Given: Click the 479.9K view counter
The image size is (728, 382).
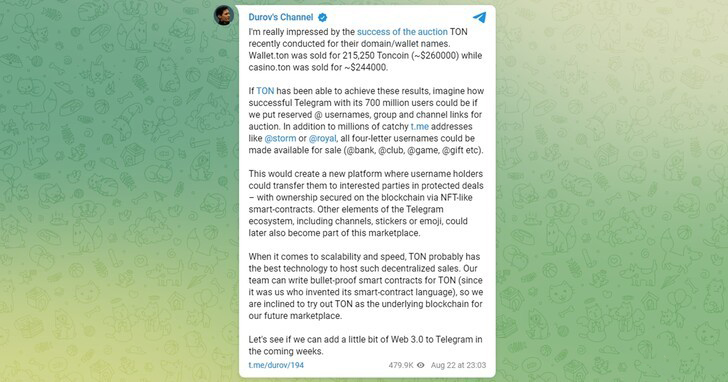Looking at the screenshot, I should [x=401, y=365].
